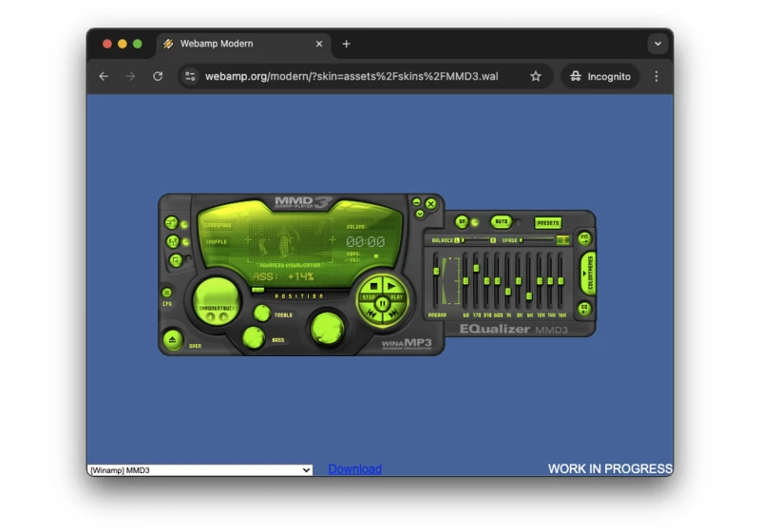The image size is (760, 532).
Task: Open Chrome three-dot menu
Action: coord(656,76)
